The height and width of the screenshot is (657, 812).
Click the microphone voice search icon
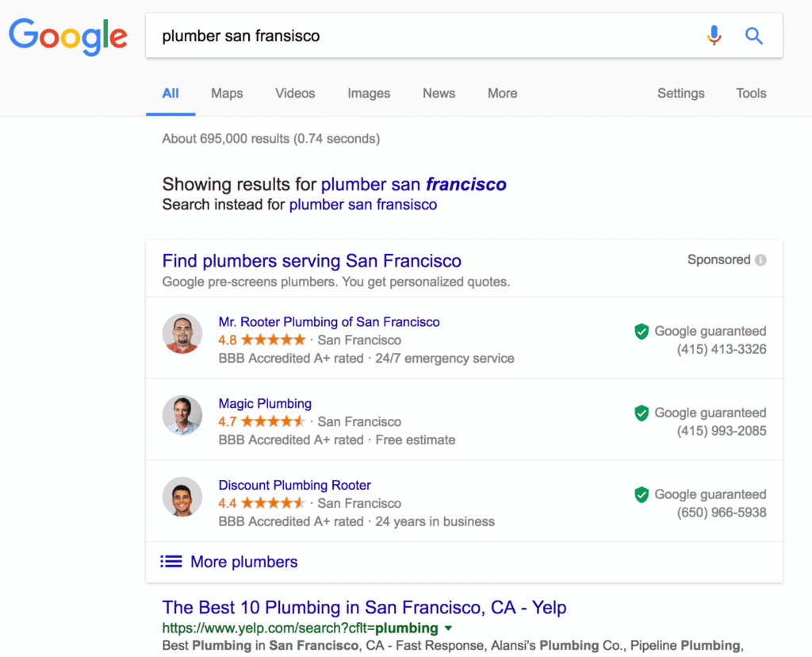(714, 35)
